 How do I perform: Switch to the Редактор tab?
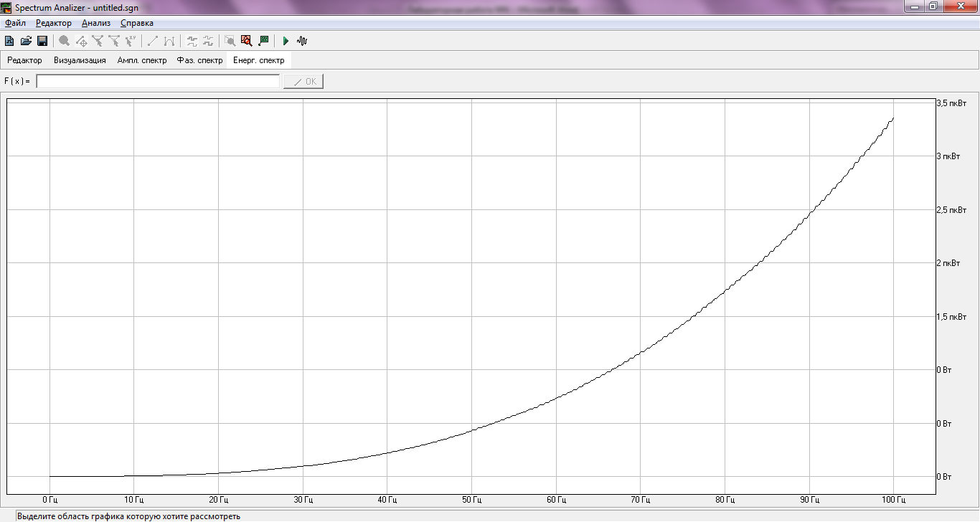tap(25, 60)
